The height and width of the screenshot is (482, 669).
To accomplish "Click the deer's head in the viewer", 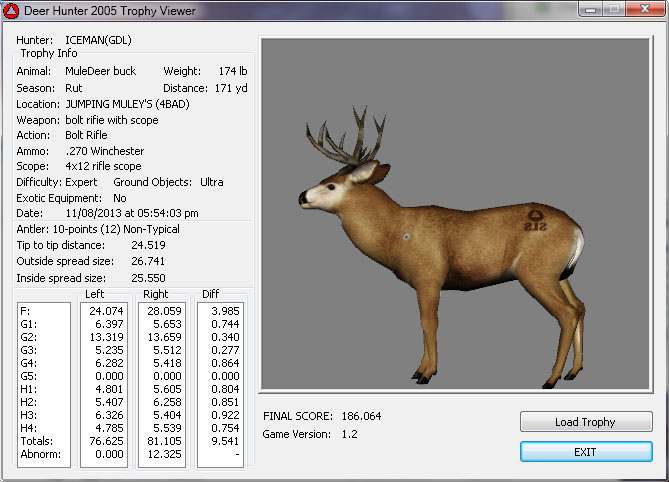I will [x=329, y=189].
